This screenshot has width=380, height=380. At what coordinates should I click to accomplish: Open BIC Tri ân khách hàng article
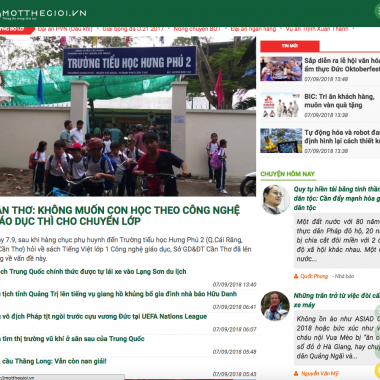tap(339, 101)
